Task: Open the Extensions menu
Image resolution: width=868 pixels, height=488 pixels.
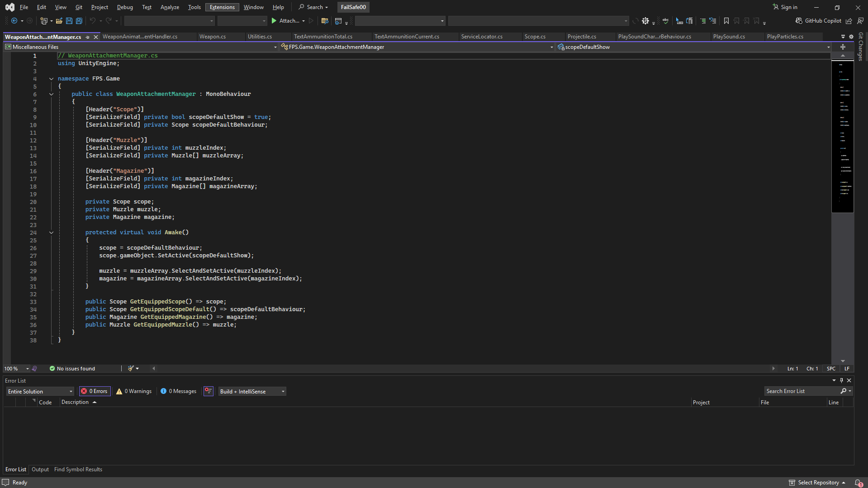Action: tap(222, 7)
